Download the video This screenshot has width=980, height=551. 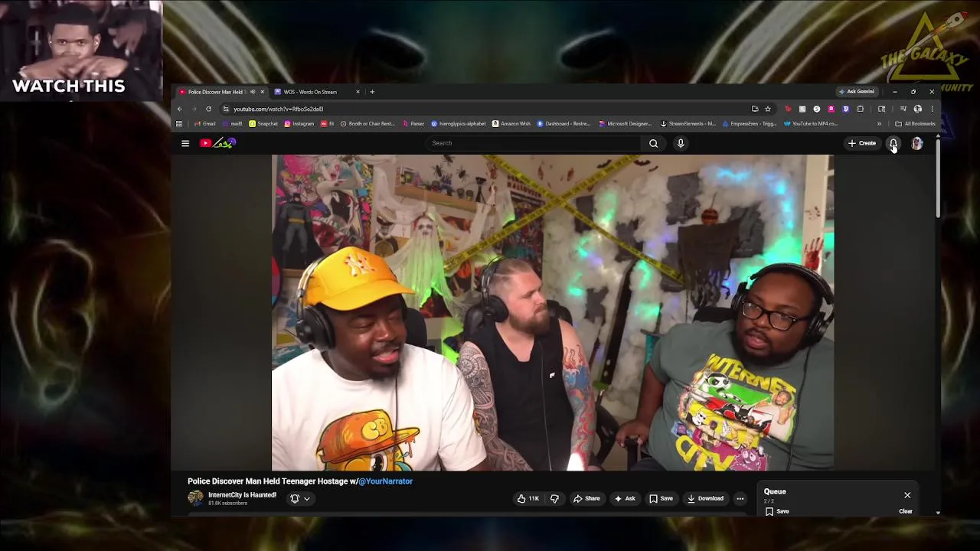(705, 498)
